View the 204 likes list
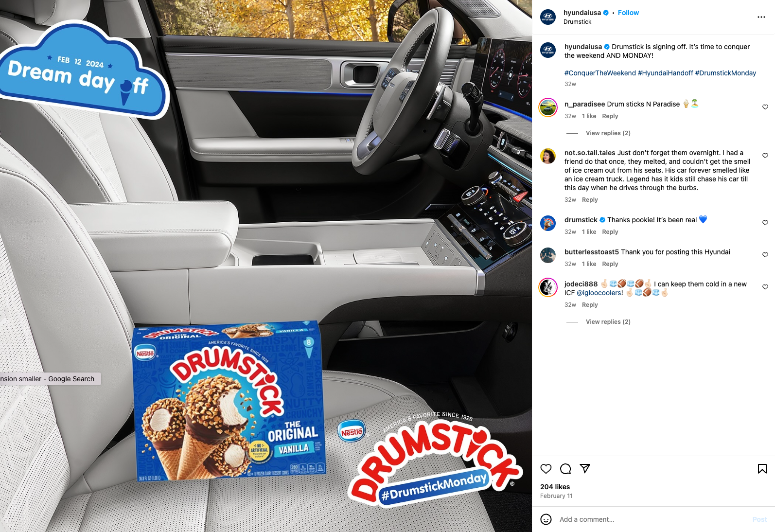The image size is (775, 532). pos(555,487)
